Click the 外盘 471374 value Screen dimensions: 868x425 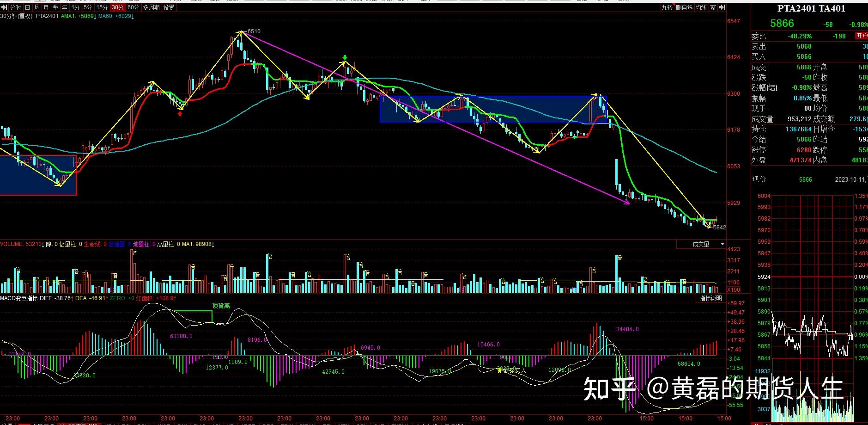click(801, 160)
